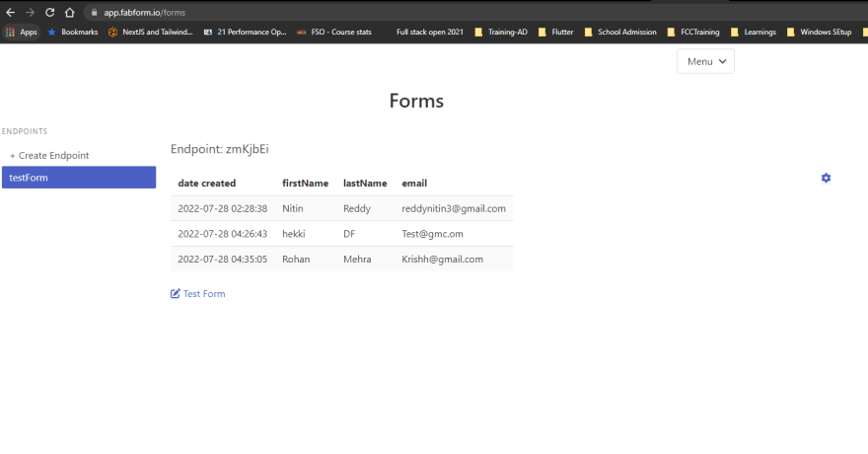The width and height of the screenshot is (868, 454).
Task: Open the Windows SEtup bookmark folder
Action: coord(820,33)
